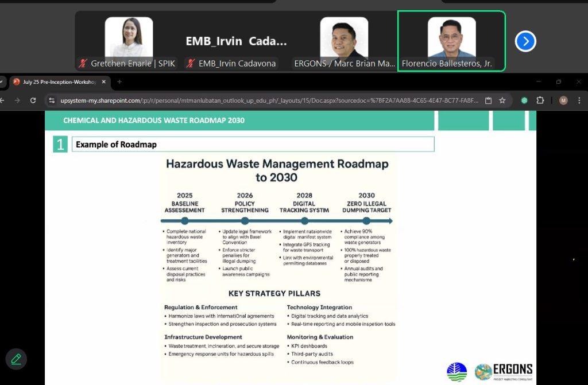Image resolution: width=588 pixels, height=385 pixels.
Task: Open the annotation pencil tool
Action: pos(16,359)
